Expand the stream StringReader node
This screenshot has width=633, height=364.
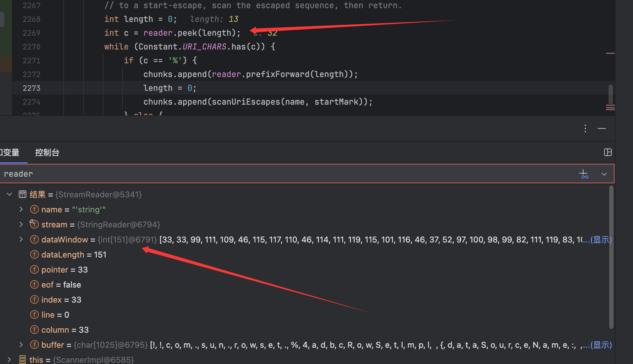(21, 225)
